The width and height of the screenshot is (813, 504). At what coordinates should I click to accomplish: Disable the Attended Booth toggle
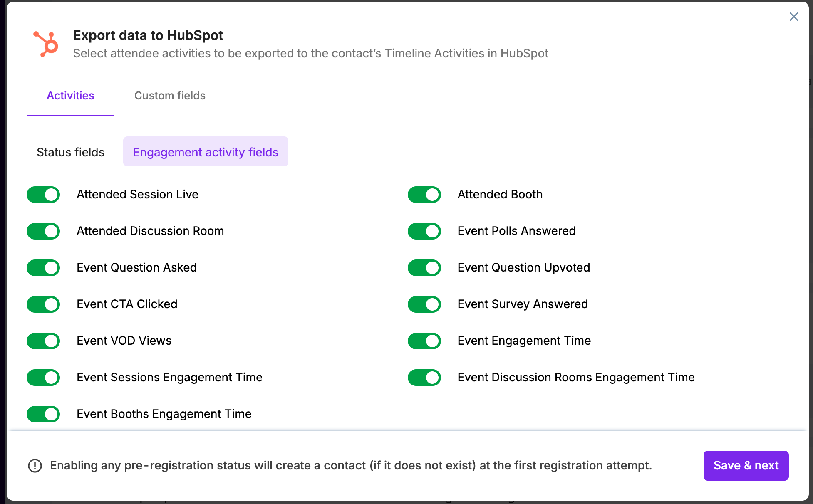point(424,195)
